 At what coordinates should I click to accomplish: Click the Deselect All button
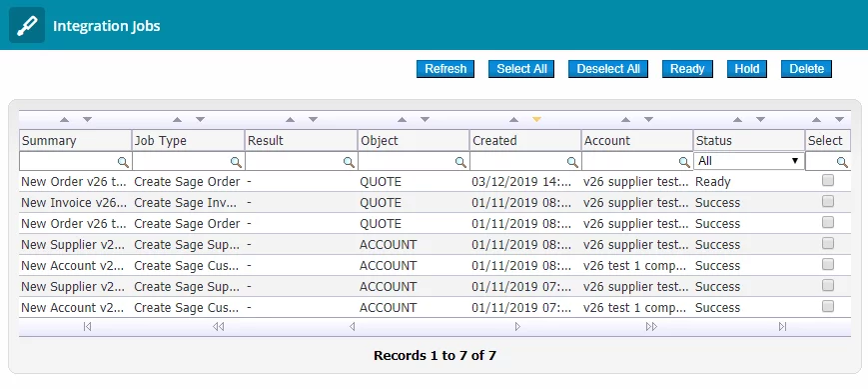(x=608, y=69)
